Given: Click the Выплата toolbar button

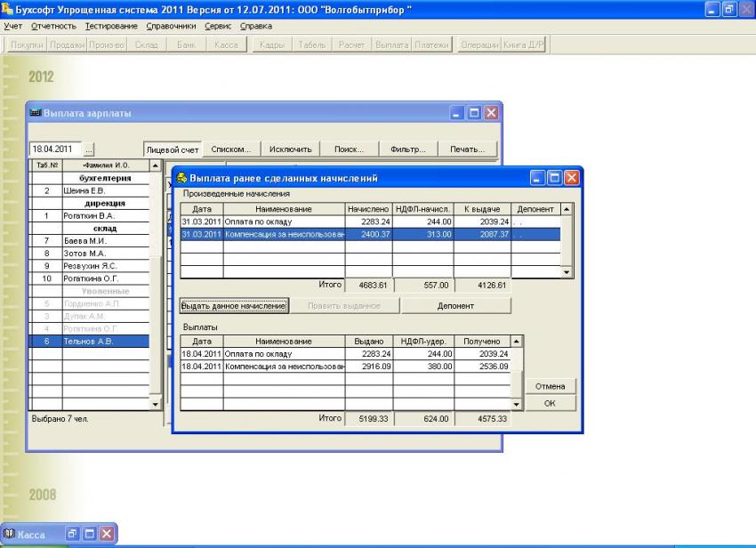Looking at the screenshot, I should (x=391, y=44).
